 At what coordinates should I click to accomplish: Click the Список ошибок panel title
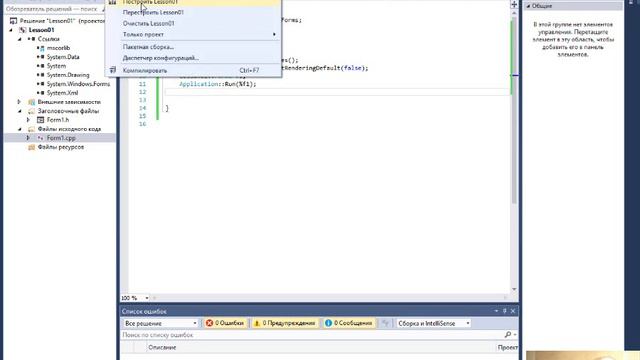[144, 311]
